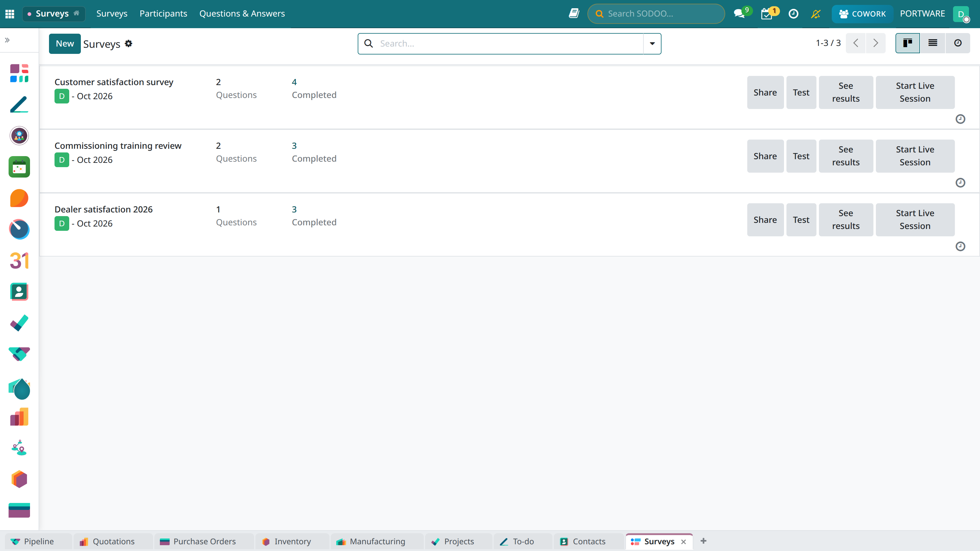The width and height of the screenshot is (980, 551).
Task: Switch to the Pipeline bottom tab
Action: tap(38, 541)
